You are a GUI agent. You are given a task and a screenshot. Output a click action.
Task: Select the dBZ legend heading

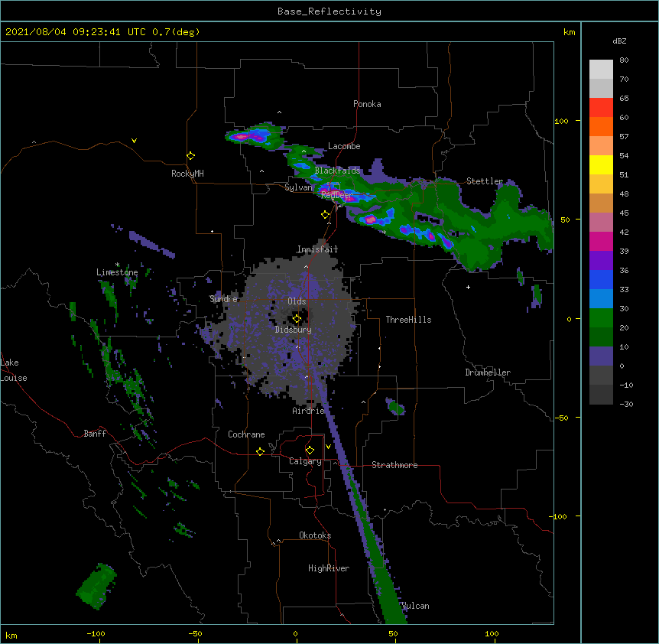(x=619, y=41)
